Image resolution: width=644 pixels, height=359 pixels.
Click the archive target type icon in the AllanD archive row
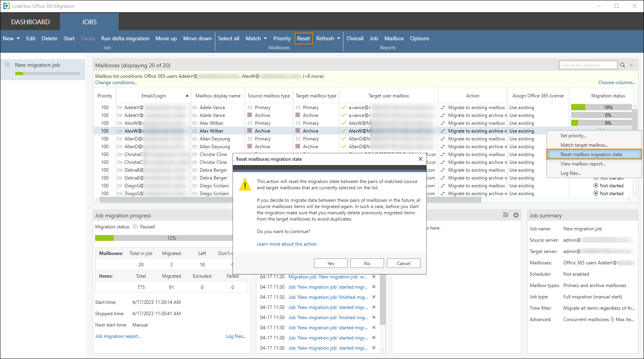(298, 146)
